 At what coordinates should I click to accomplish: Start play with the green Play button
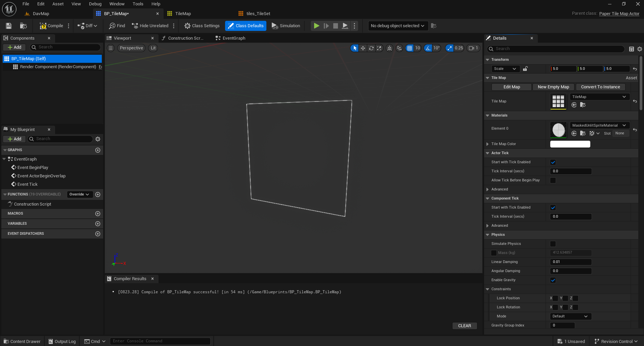(x=316, y=26)
